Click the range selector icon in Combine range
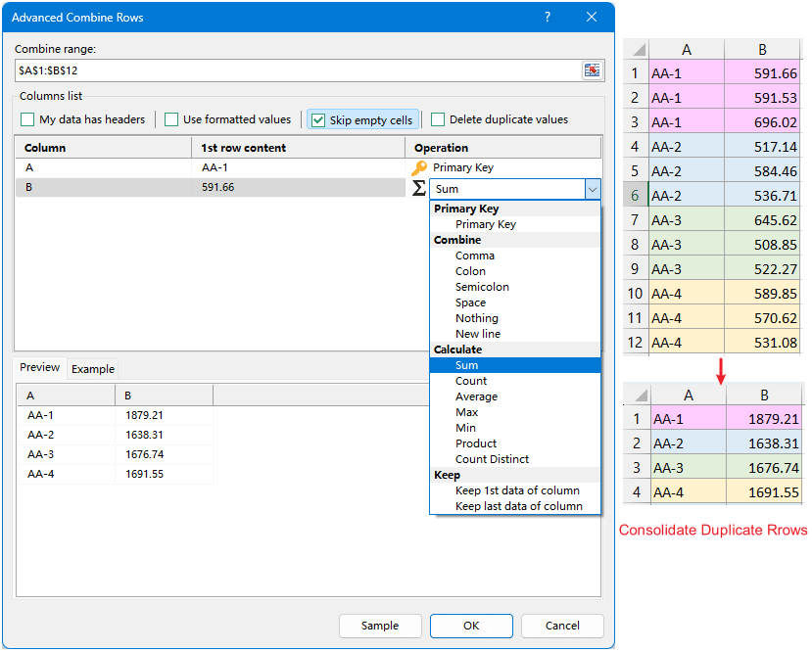Image resolution: width=812 pixels, height=652 pixels. [592, 70]
